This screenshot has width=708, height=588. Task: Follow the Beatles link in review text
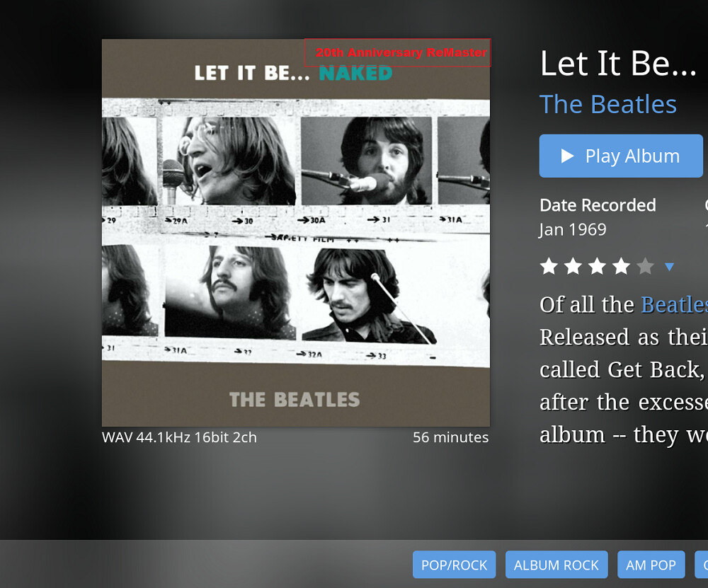pos(673,304)
